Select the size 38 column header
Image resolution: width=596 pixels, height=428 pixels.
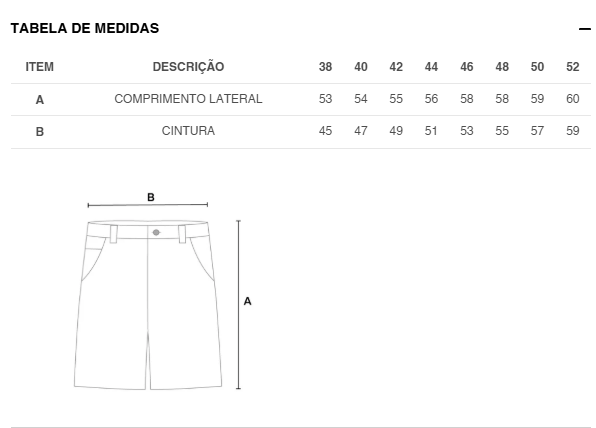[x=325, y=67]
